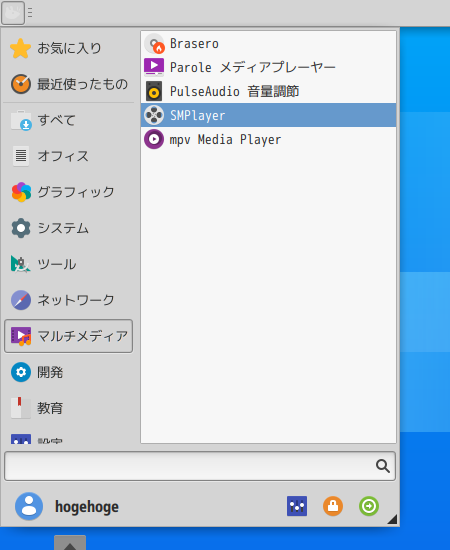Click the Brasero disc burner icon
The width and height of the screenshot is (450, 550).
pos(154,43)
